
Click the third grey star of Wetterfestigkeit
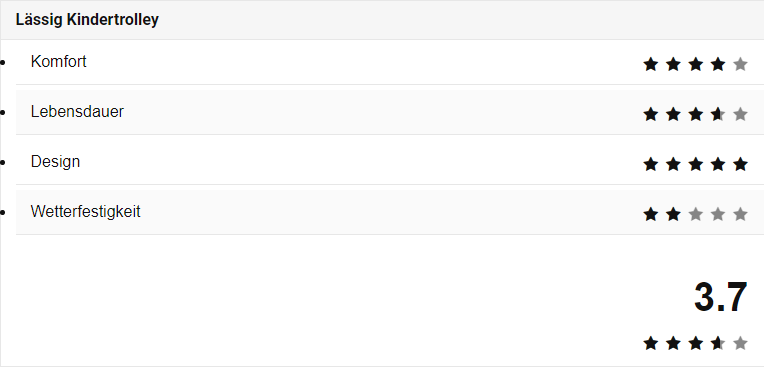695,214
